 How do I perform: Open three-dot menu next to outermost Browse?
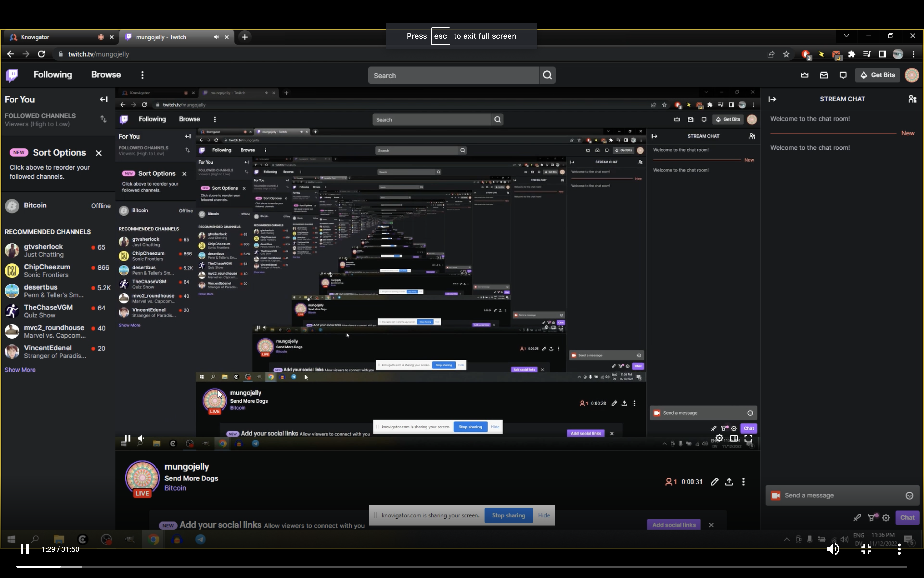[142, 75]
